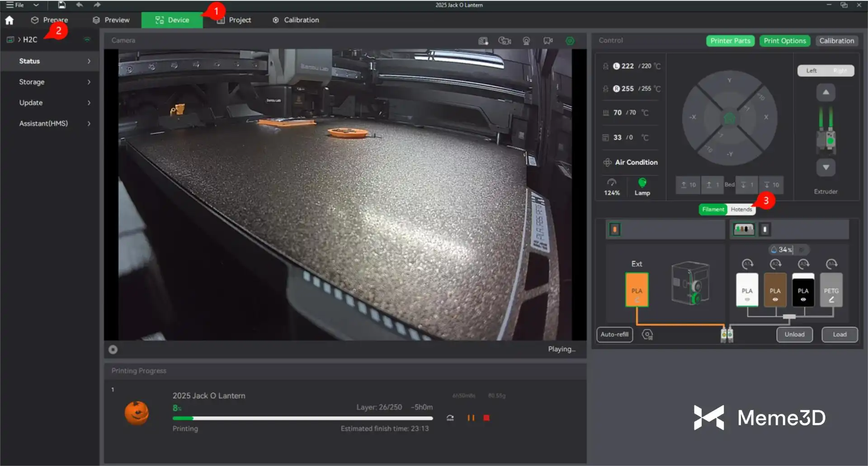Click the Home icon
868x466 pixels.
point(9,20)
